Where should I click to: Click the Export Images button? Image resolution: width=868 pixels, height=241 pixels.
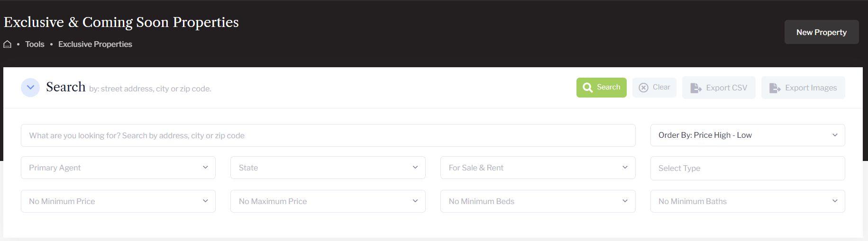tap(803, 88)
